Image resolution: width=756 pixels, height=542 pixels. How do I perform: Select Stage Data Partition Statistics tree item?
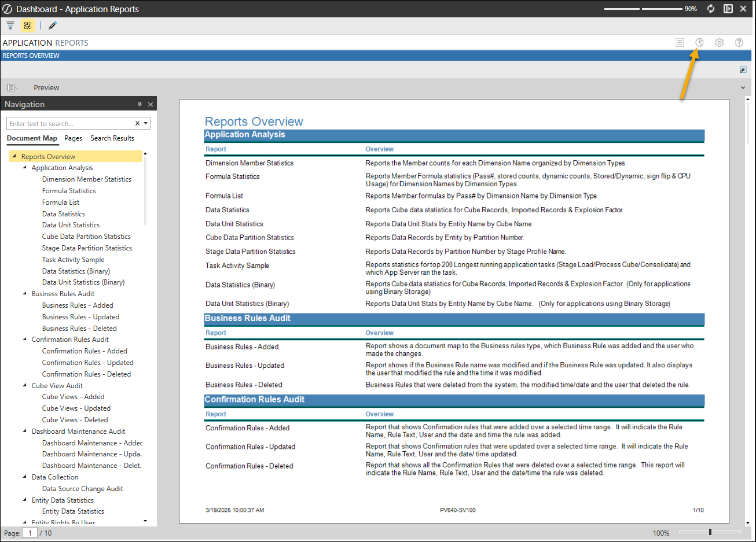[87, 248]
